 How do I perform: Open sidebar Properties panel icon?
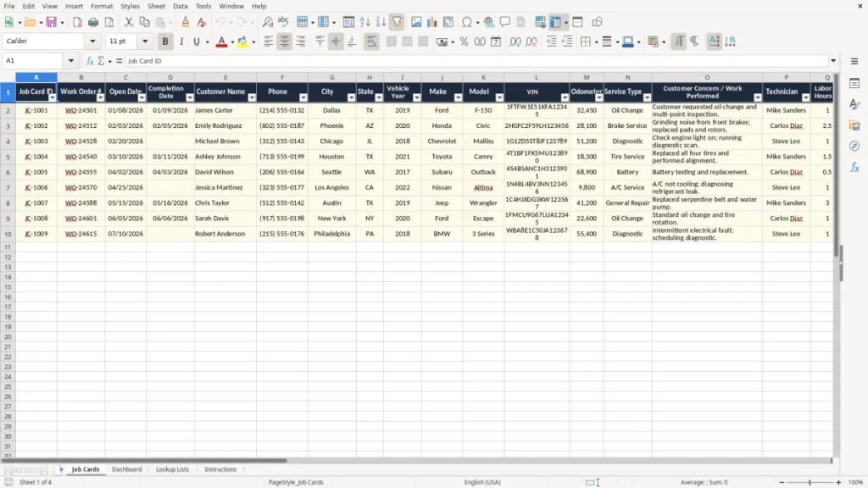pyautogui.click(x=854, y=84)
